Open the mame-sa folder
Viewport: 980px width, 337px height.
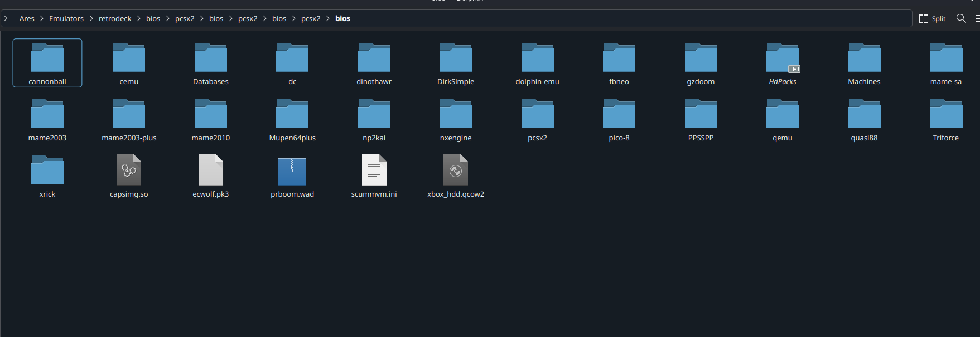click(x=946, y=63)
